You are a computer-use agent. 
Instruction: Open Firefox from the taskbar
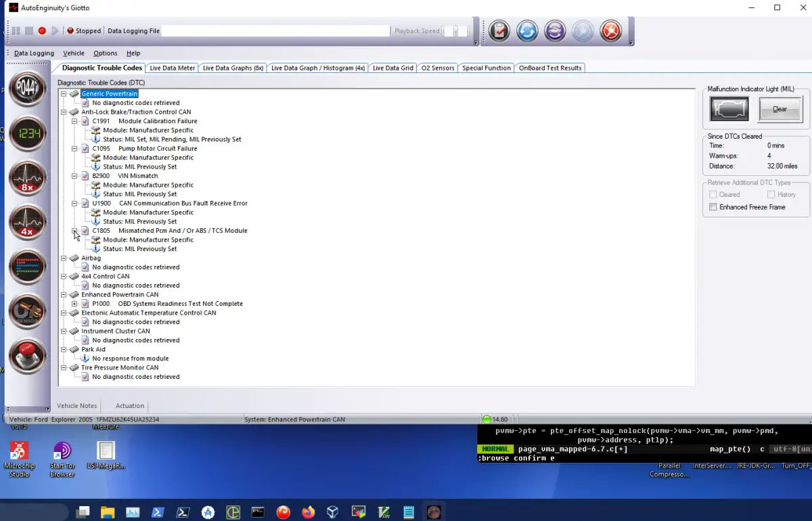(309, 512)
